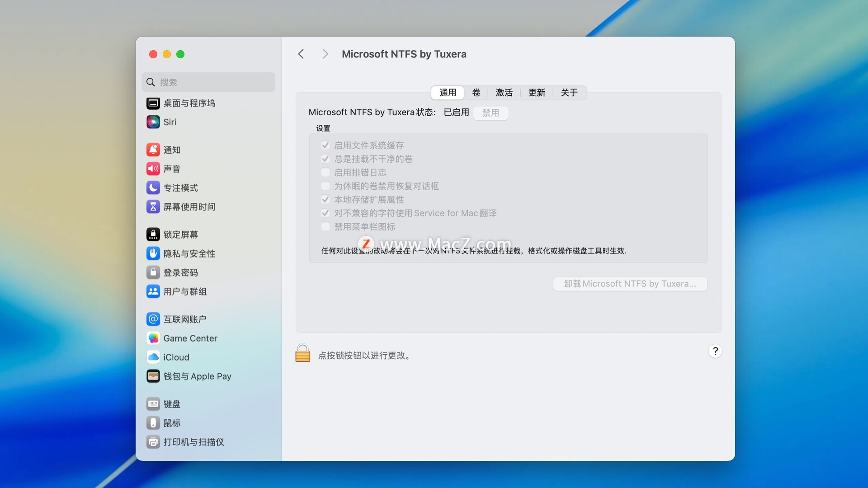The height and width of the screenshot is (488, 868).
Task: Close the settings window with red button
Action: [x=153, y=54]
